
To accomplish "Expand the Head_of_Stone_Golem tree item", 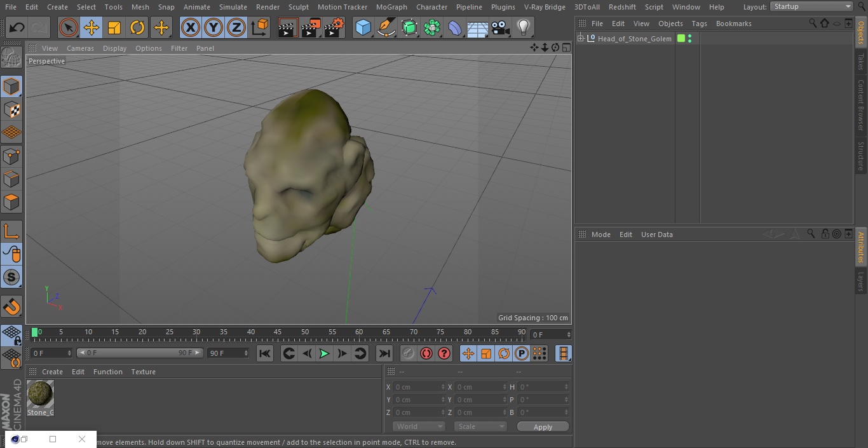I will 580,39.
